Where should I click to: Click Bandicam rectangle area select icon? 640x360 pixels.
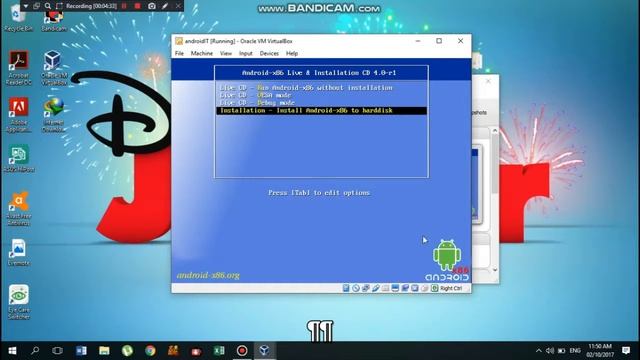59,6
